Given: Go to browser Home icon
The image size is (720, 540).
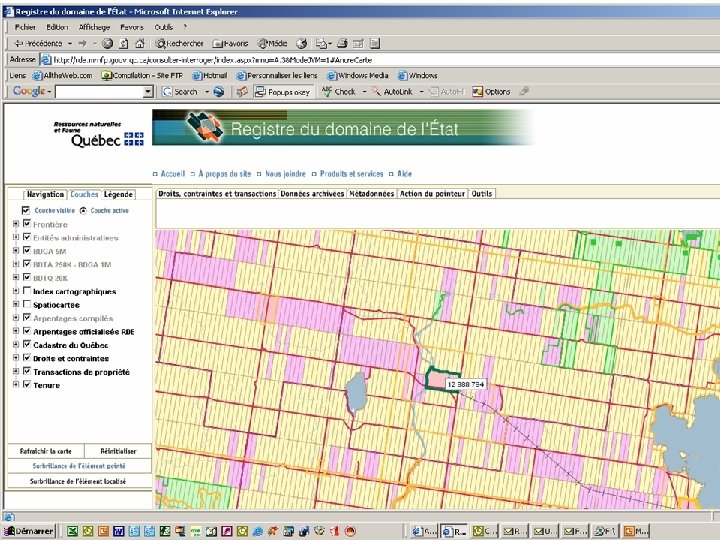Looking at the screenshot, I should pyautogui.click(x=140, y=44).
